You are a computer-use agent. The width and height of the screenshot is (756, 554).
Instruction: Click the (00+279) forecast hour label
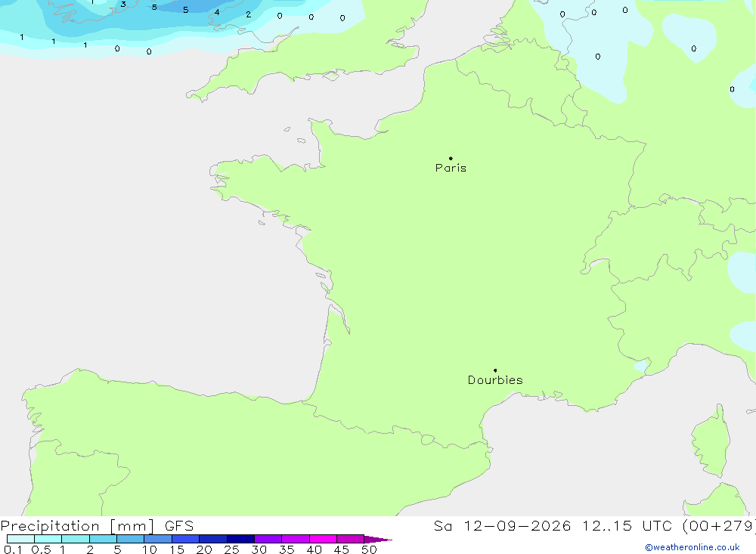(719, 525)
